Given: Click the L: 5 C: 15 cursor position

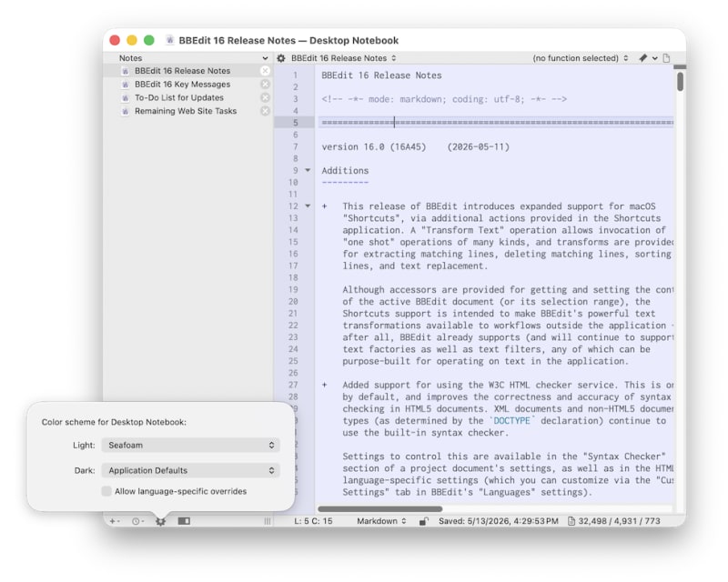Looking at the screenshot, I should (x=313, y=521).
